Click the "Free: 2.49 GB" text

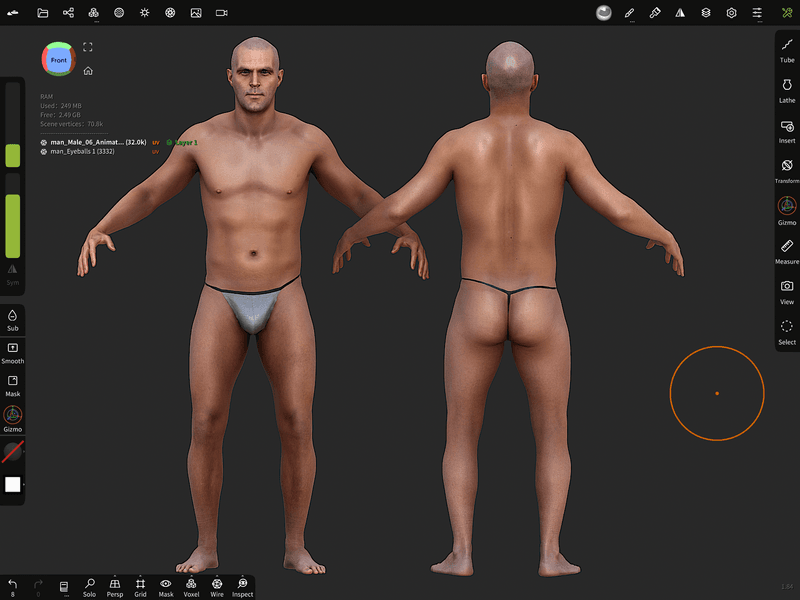click(60, 115)
